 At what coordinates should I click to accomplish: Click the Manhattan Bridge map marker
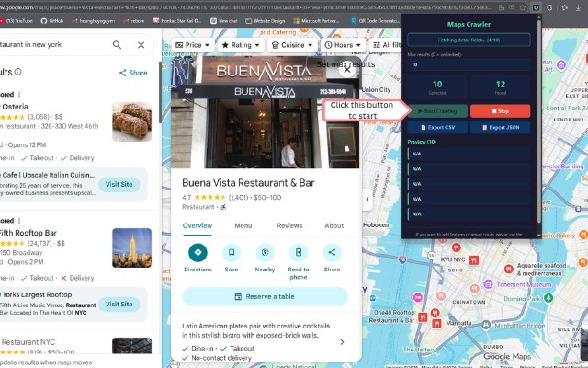486,325
